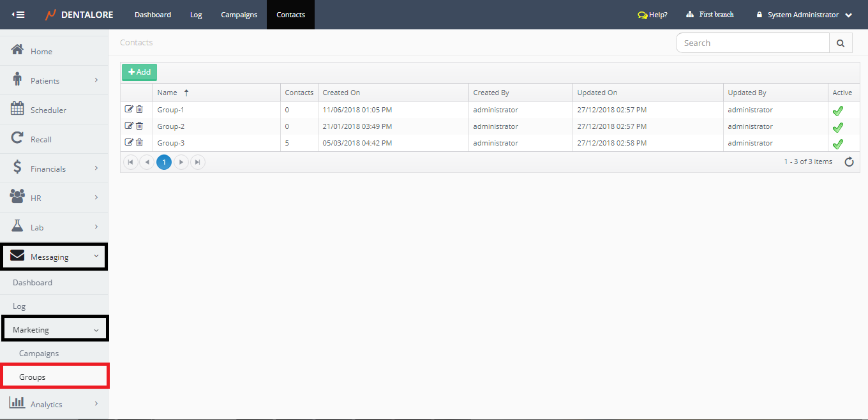Open the Help link

pyautogui.click(x=652, y=15)
